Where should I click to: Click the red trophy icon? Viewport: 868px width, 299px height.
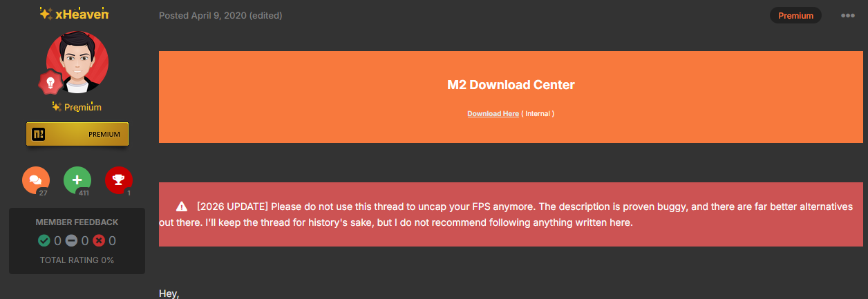click(118, 181)
